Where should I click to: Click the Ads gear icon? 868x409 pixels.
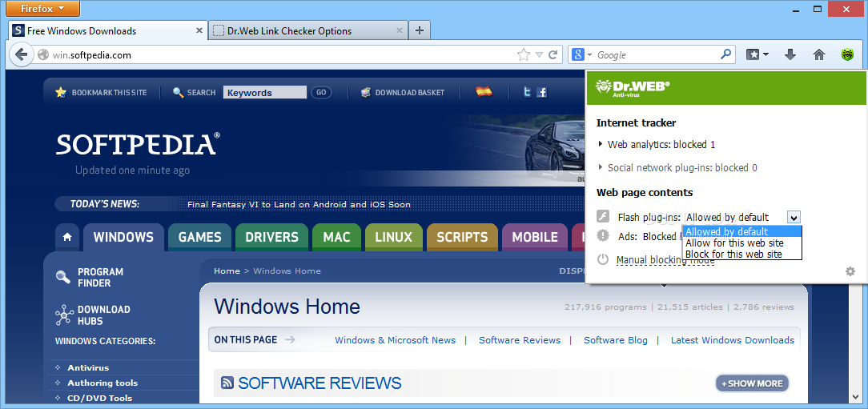pyautogui.click(x=603, y=236)
